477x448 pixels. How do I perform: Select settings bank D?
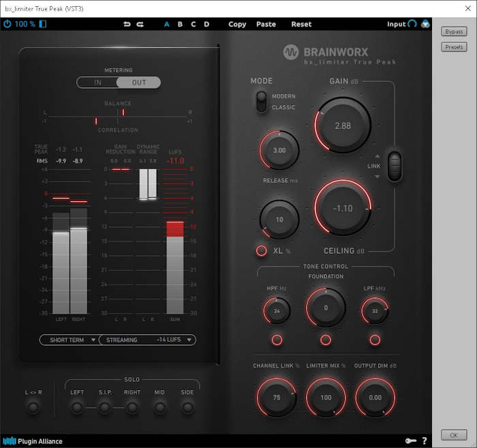206,25
